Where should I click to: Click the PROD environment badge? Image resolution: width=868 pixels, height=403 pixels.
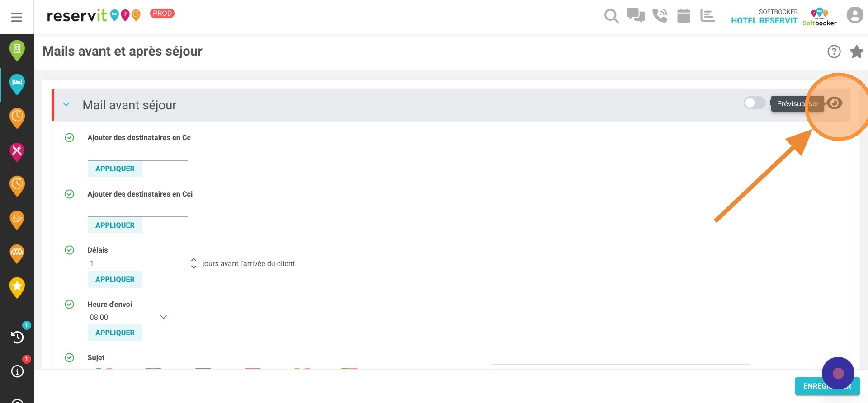(162, 14)
